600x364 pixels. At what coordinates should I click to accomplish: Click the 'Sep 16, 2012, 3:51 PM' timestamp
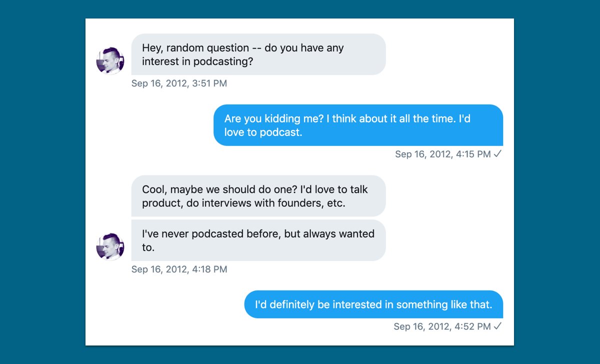pos(179,83)
